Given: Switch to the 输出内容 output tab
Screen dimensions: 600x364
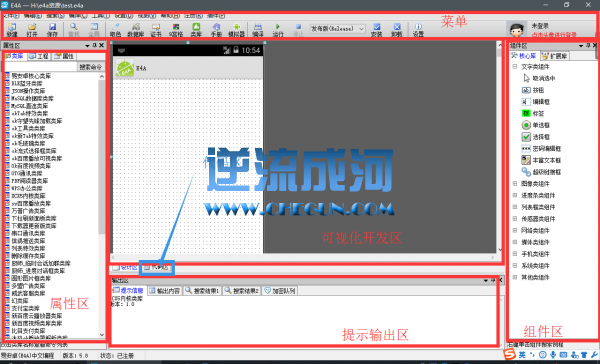Looking at the screenshot, I should pyautogui.click(x=165, y=291).
